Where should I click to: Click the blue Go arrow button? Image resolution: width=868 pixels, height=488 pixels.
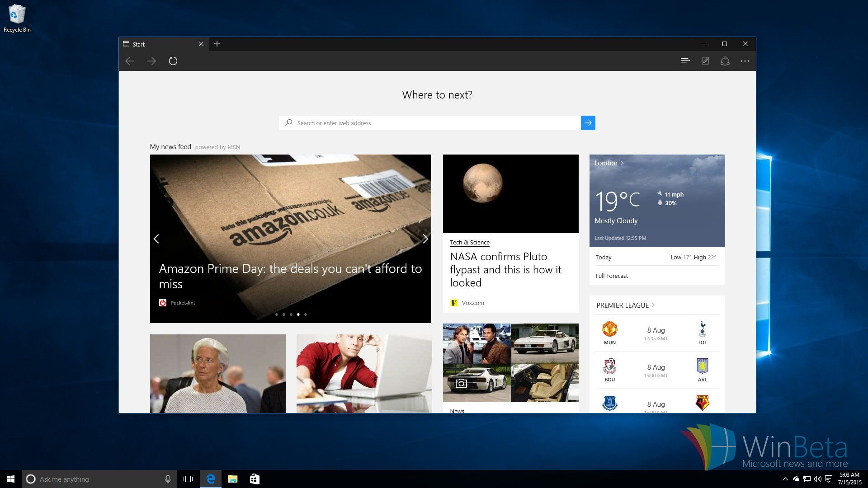588,123
